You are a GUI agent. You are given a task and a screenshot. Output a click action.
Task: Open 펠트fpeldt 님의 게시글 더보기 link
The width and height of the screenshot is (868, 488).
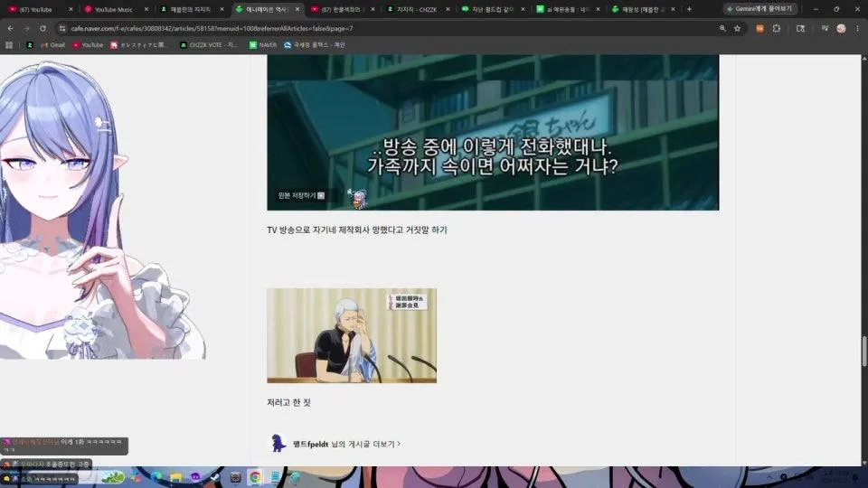(346, 444)
